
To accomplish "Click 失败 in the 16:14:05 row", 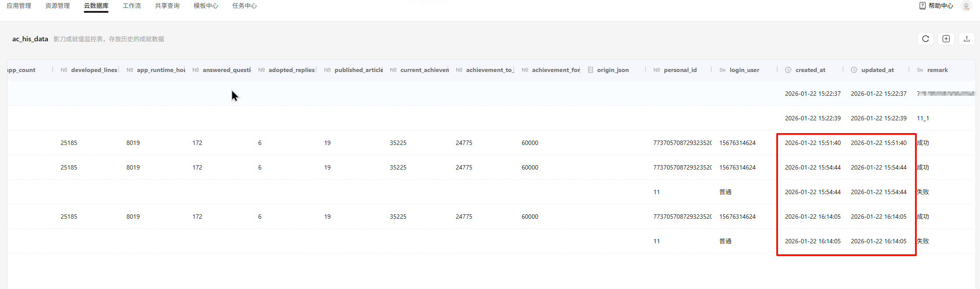I will click(923, 241).
